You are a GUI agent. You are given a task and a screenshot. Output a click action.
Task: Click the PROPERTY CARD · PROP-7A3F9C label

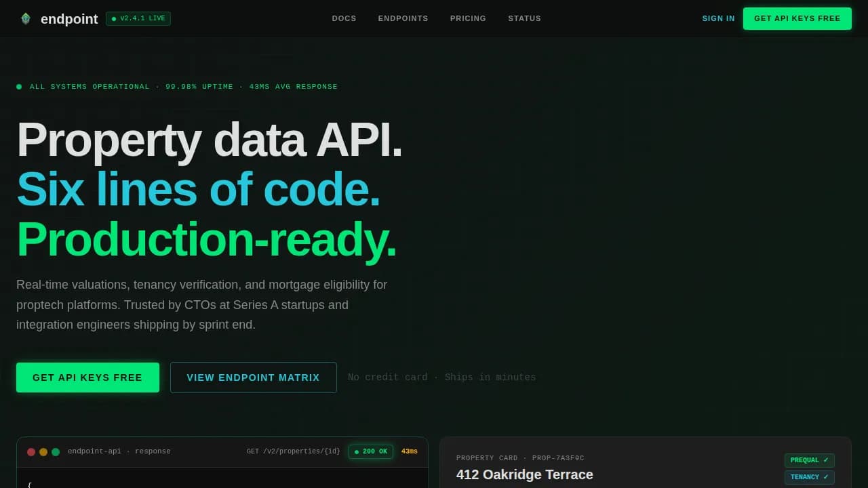(520, 458)
